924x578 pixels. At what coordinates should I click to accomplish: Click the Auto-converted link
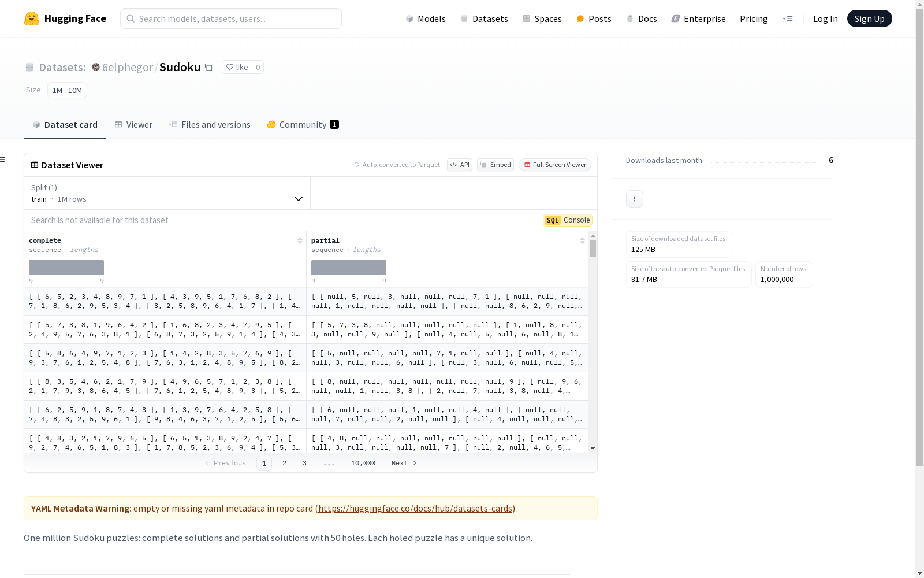click(x=385, y=165)
